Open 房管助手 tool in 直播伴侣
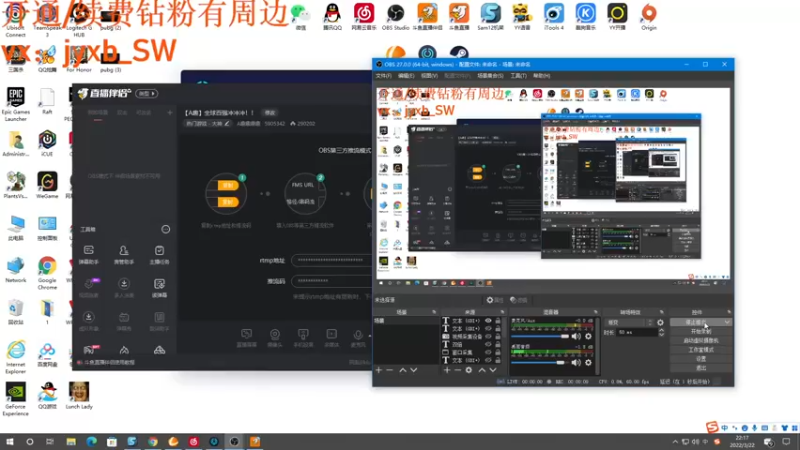The height and width of the screenshot is (450, 800). point(124,254)
